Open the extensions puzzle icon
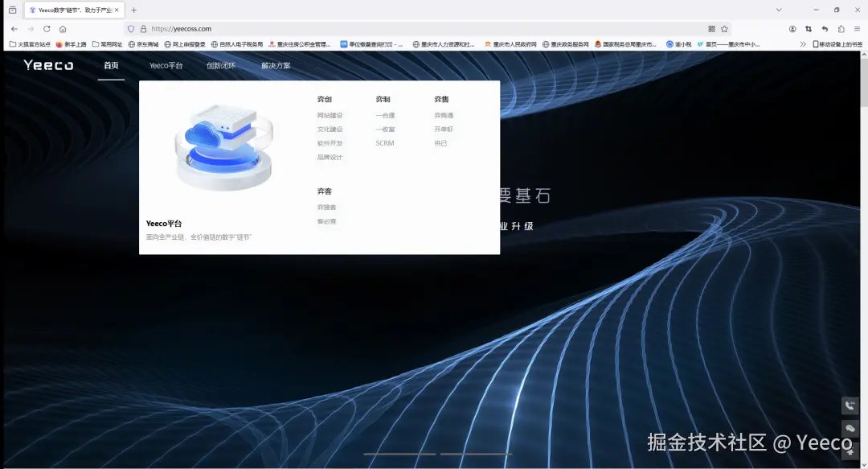This screenshot has height=469, width=868. point(841,29)
